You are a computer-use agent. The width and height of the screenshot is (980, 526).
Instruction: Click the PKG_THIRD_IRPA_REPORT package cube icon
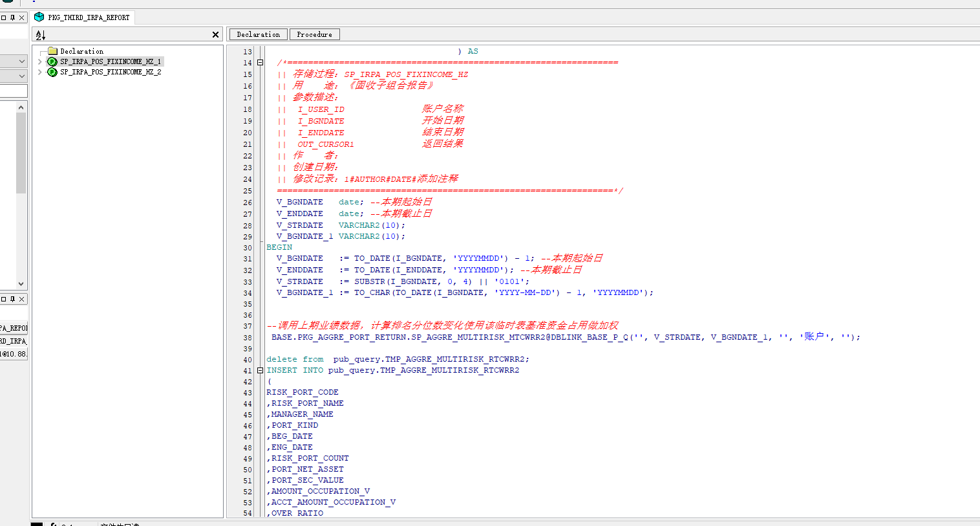39,17
